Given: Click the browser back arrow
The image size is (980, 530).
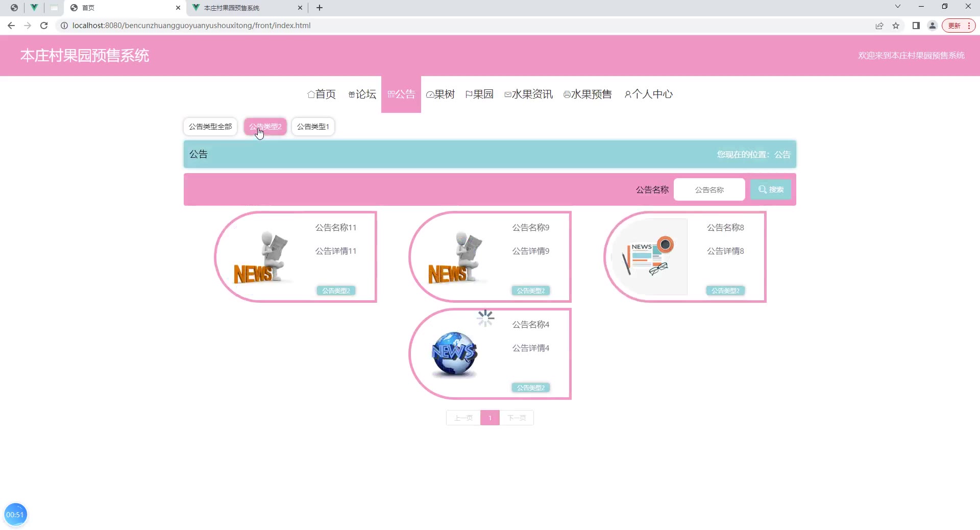Looking at the screenshot, I should pos(11,26).
